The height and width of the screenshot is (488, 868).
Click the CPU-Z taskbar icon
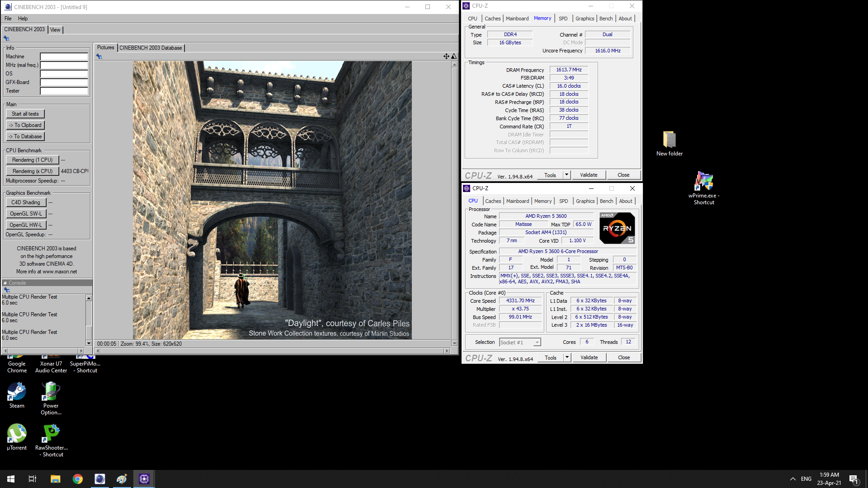[x=144, y=479]
